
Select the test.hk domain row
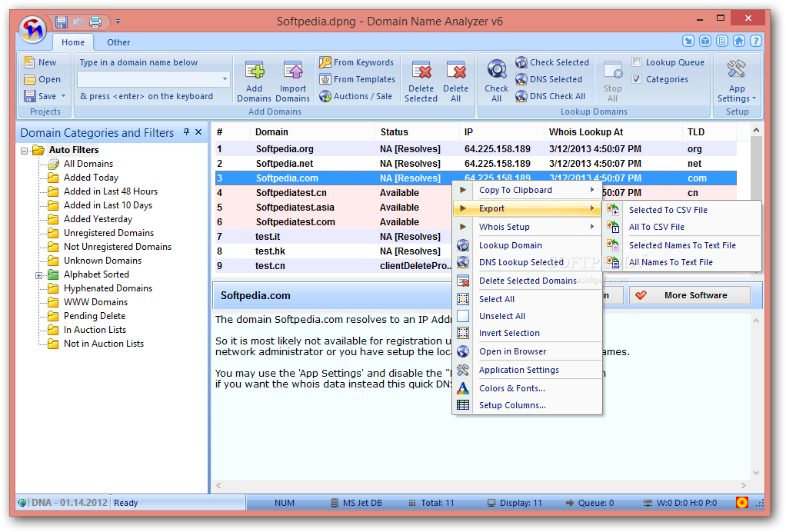[333, 251]
